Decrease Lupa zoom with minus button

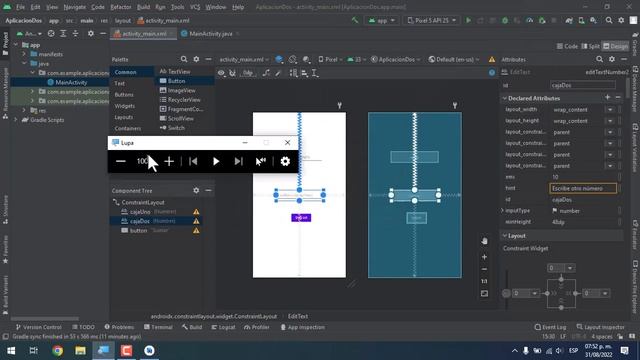pos(120,161)
